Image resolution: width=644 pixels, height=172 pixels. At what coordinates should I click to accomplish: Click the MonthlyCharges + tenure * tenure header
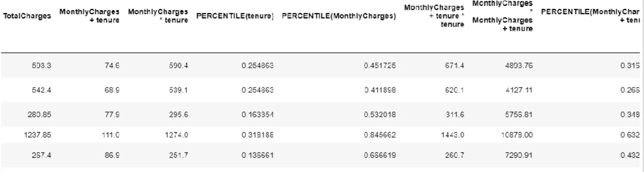pyautogui.click(x=434, y=16)
